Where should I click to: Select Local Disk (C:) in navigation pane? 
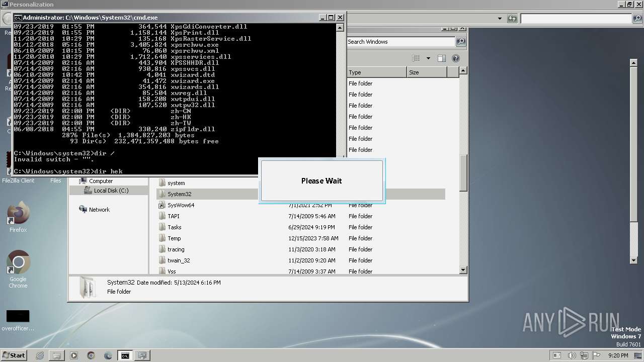tap(108, 191)
